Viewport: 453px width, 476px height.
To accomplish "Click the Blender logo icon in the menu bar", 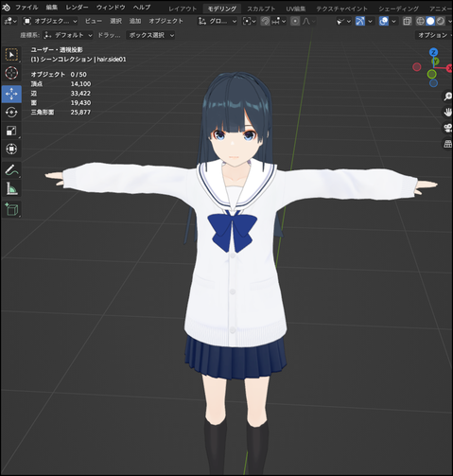I will point(6,7).
